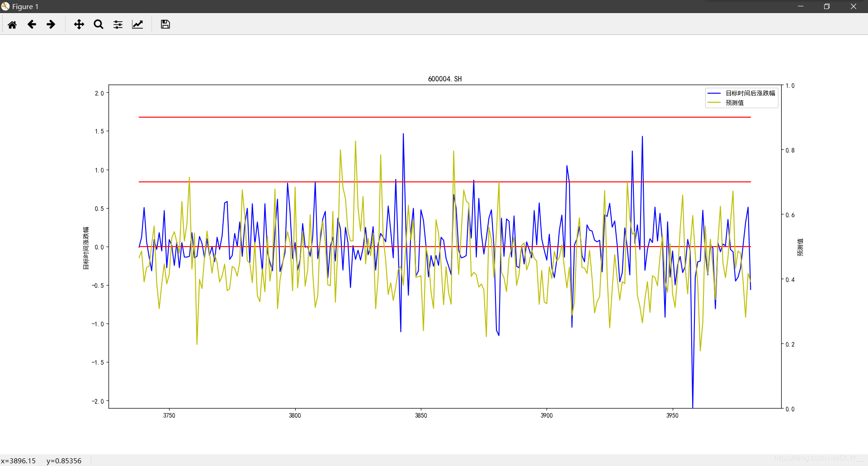868x466 pixels.
Task: Reset the plot with the Home icon
Action: (12, 24)
